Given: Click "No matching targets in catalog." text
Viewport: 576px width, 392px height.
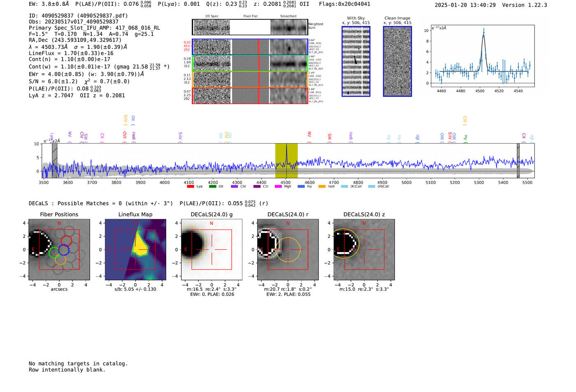Looking at the screenshot, I should click(x=78, y=364).
